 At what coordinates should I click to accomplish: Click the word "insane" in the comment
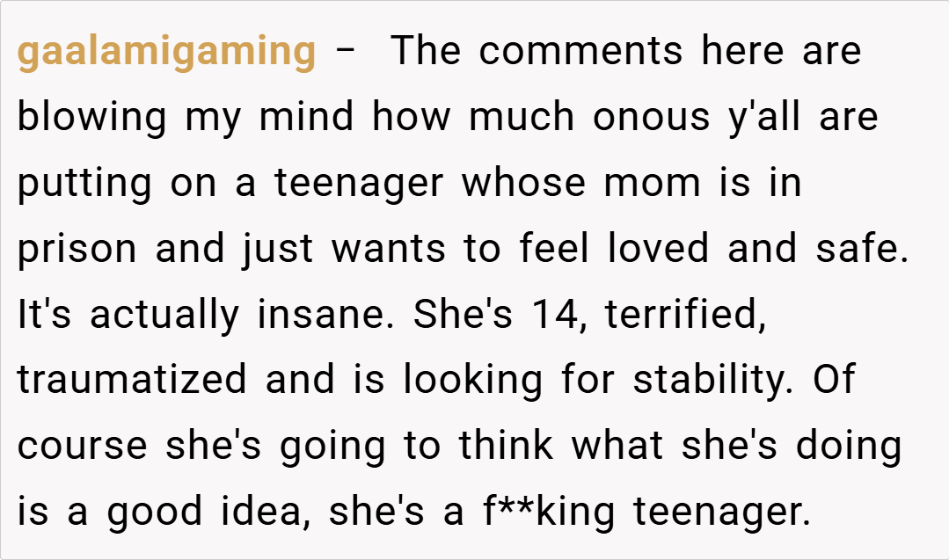318,315
